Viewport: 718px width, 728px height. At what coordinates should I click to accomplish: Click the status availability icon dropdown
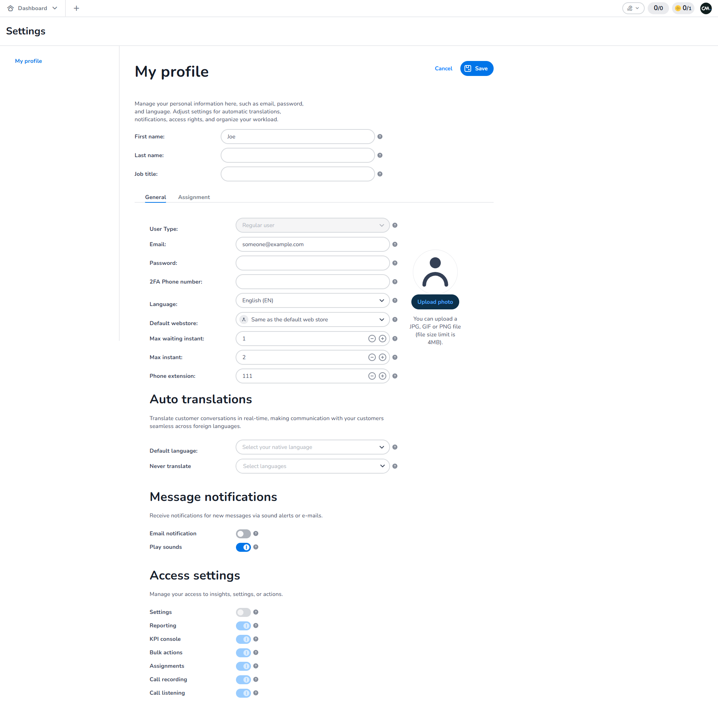tap(633, 8)
